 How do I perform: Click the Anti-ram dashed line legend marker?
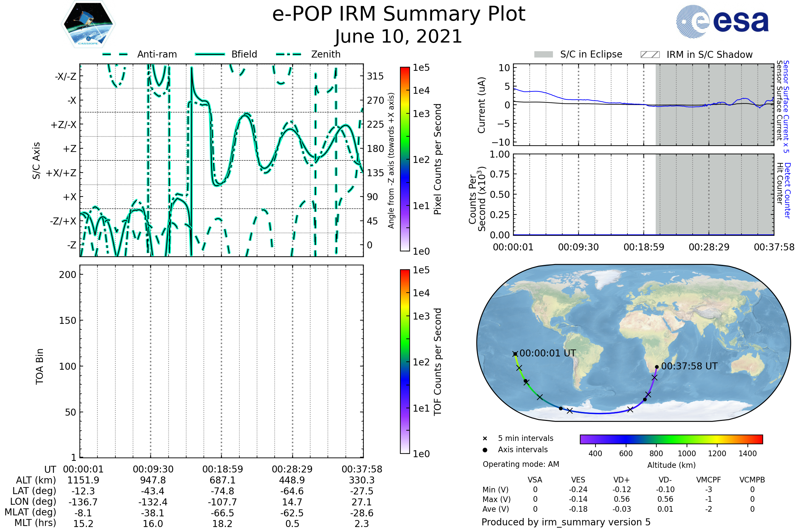coord(115,54)
